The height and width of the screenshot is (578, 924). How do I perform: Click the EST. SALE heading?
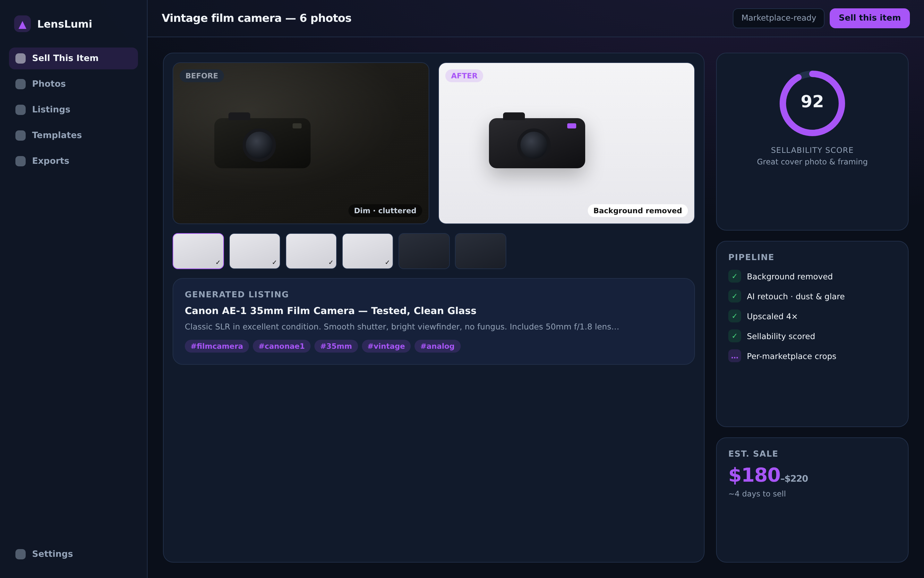(753, 454)
